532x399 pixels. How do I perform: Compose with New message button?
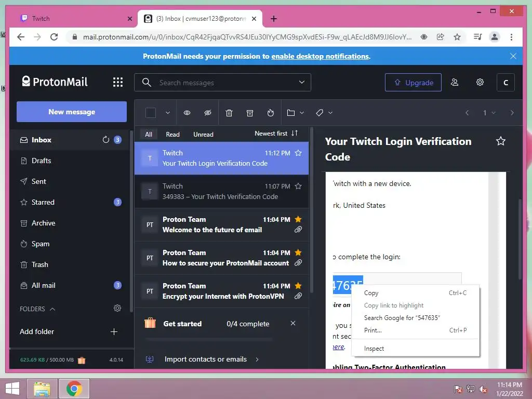72,112
